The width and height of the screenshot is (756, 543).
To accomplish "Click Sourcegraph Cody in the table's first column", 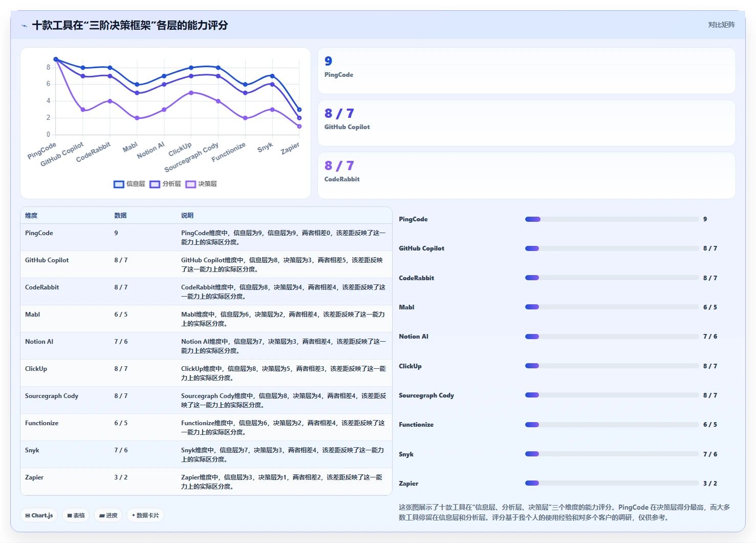I will (52, 396).
